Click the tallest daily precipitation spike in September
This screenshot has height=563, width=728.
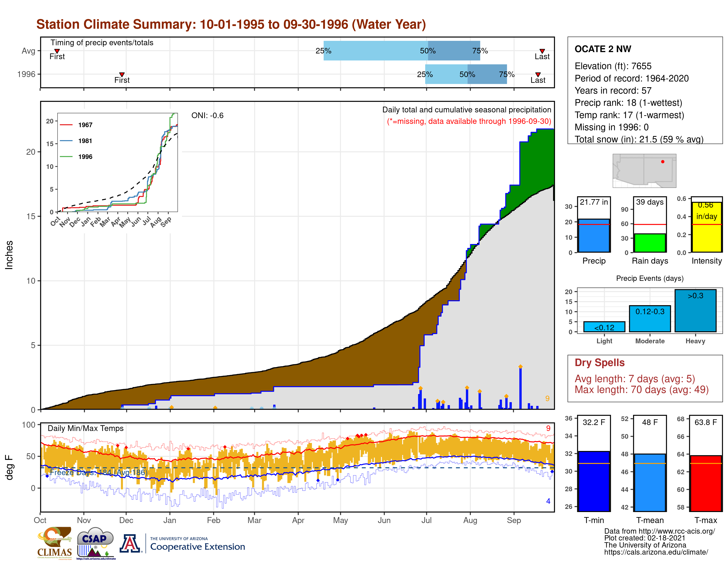[x=520, y=387]
